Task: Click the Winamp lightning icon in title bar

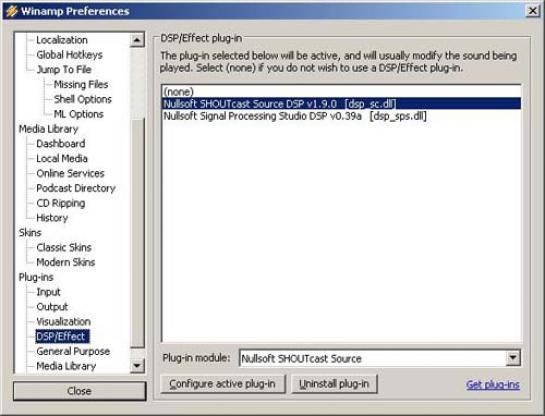Action: [12, 11]
